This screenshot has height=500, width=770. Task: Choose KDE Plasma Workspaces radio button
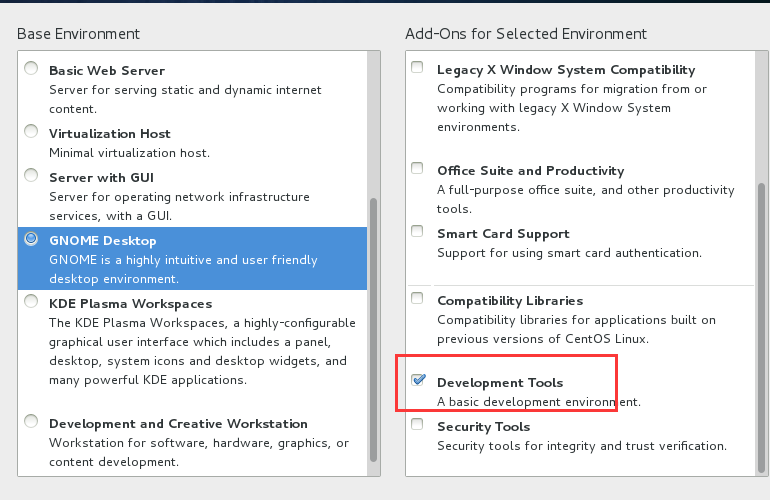pos(31,301)
